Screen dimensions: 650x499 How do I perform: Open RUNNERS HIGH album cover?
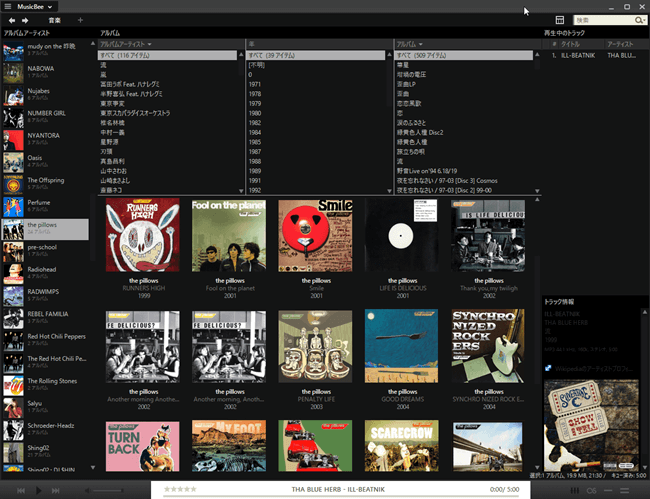point(143,235)
